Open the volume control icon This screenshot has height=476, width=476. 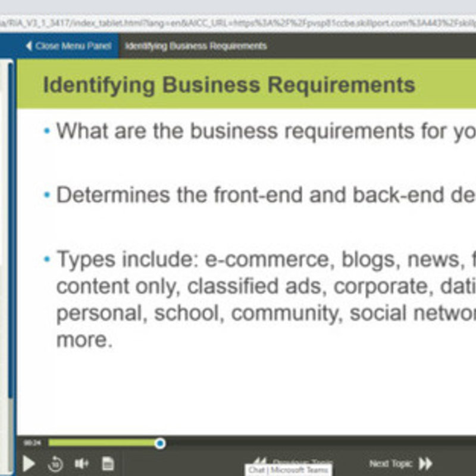pos(82,464)
